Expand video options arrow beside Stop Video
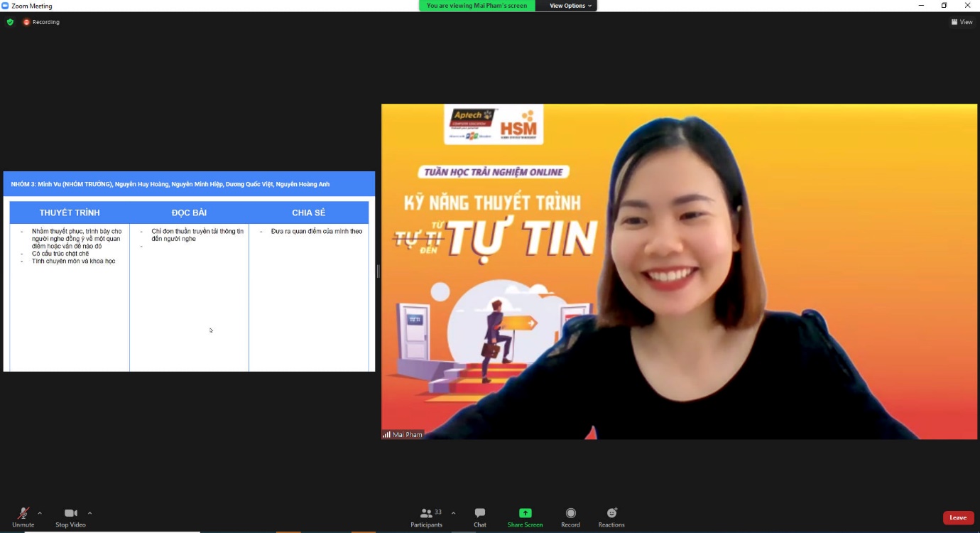This screenshot has height=533, width=980. pyautogui.click(x=89, y=513)
